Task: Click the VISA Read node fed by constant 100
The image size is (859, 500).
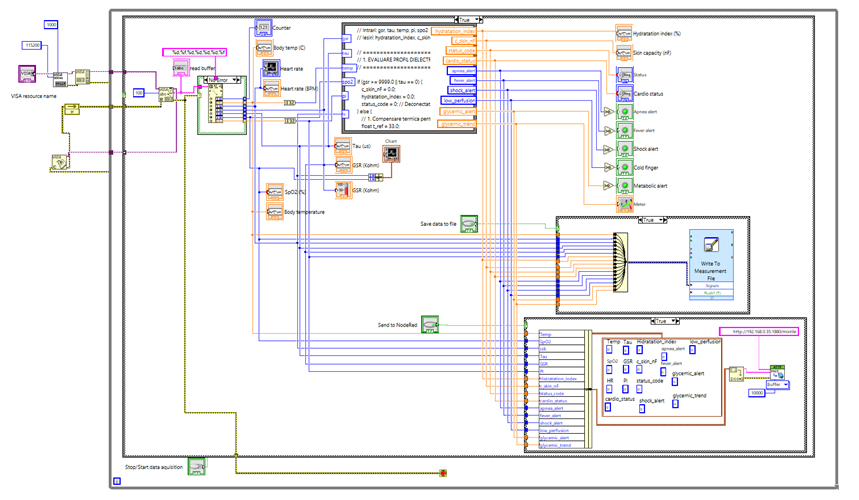Action: 166,94
